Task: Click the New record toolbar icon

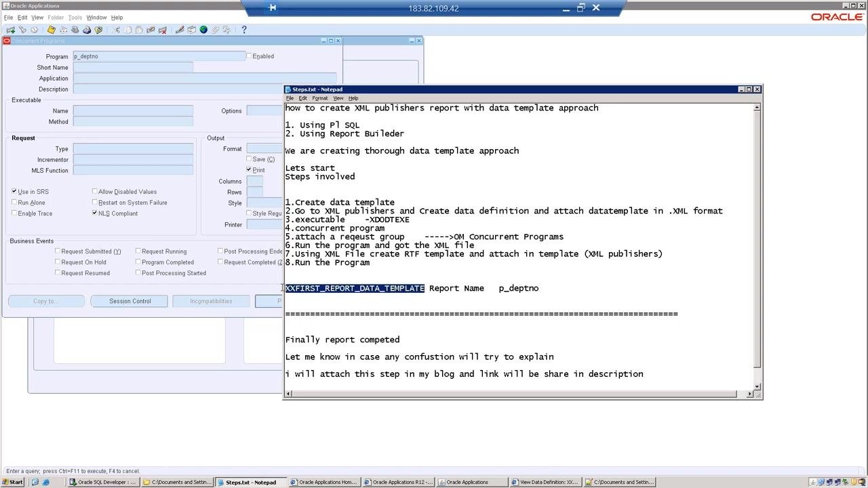Action: (10, 30)
